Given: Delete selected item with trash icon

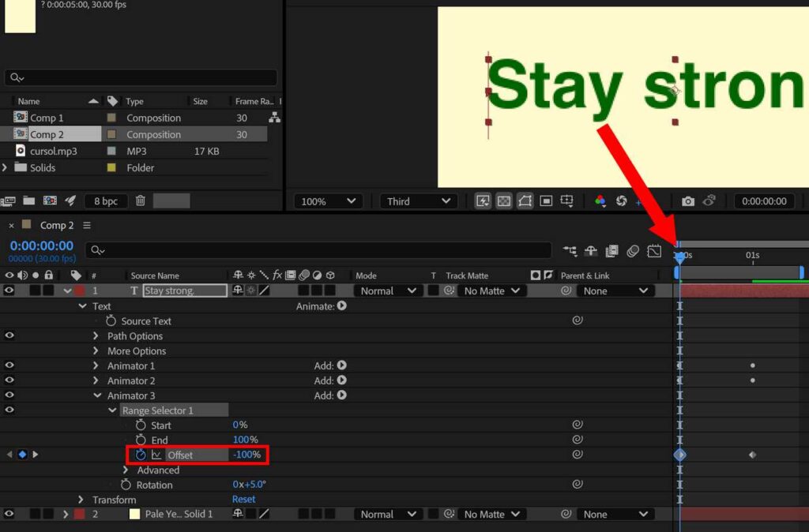Looking at the screenshot, I should click(141, 200).
